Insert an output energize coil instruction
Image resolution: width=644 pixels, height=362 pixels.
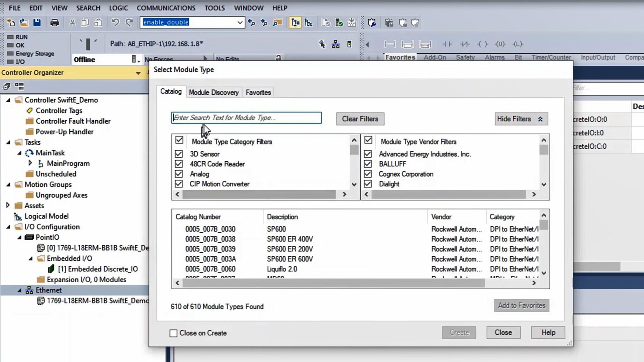click(x=482, y=44)
